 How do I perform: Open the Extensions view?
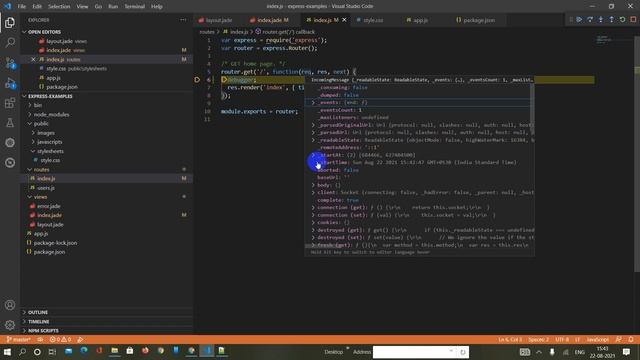[x=10, y=103]
